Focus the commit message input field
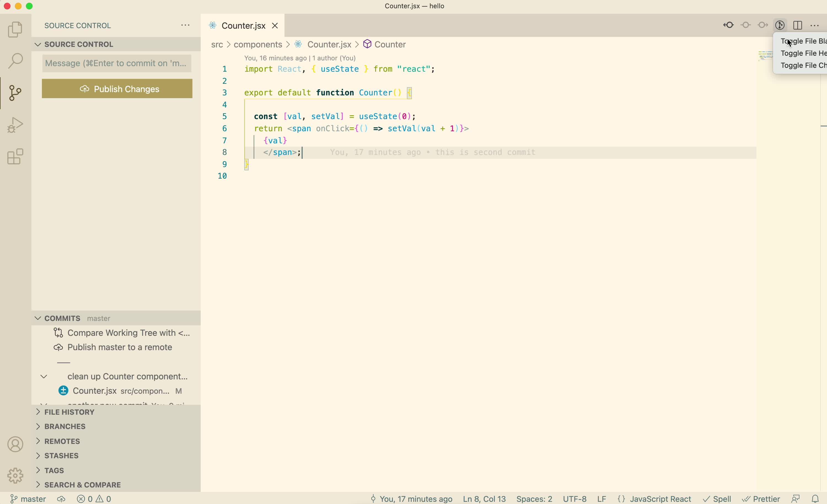This screenshot has width=827, height=504. click(x=117, y=63)
